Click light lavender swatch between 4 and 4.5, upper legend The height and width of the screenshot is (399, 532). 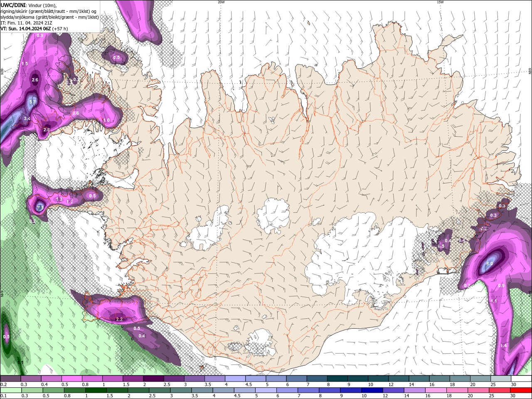click(235, 379)
